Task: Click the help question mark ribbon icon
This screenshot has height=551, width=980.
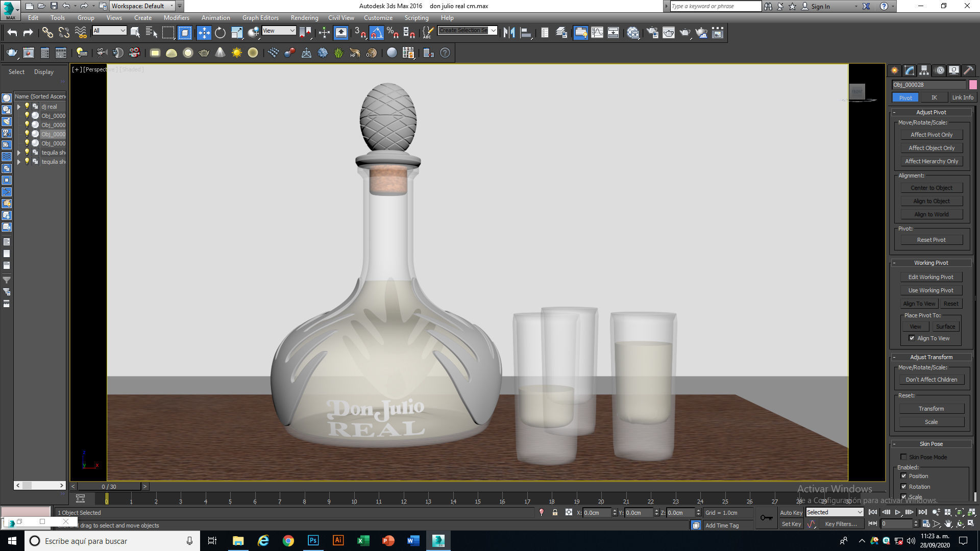Action: (445, 53)
